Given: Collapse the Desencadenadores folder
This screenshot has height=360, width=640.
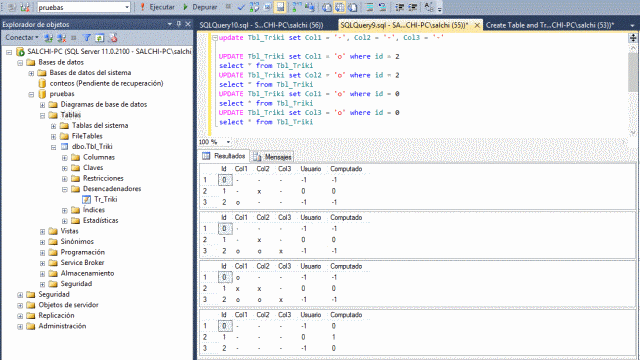Looking at the screenshot, I should [x=64, y=189].
